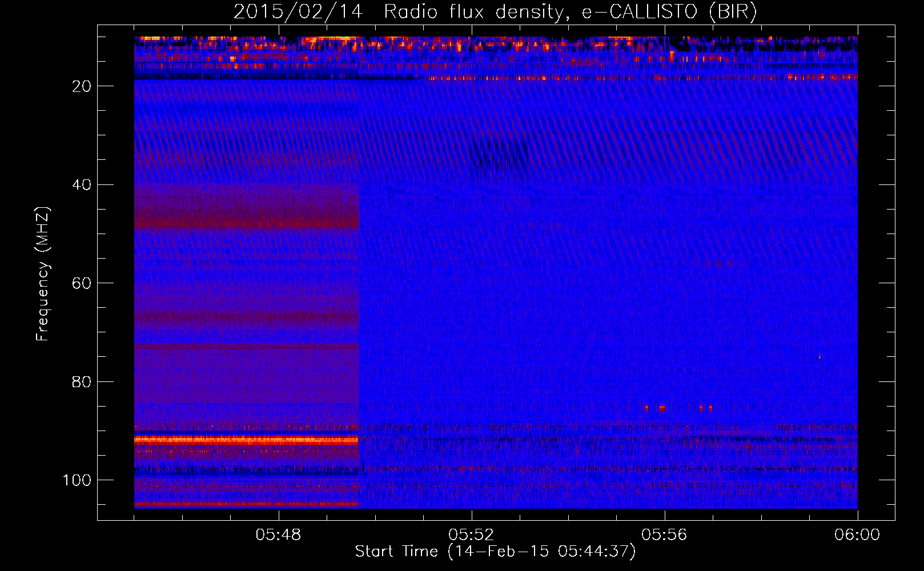
Task: Click the 'Start Time (14-Feb-15 05:44:37)' label
Action: [x=495, y=552]
